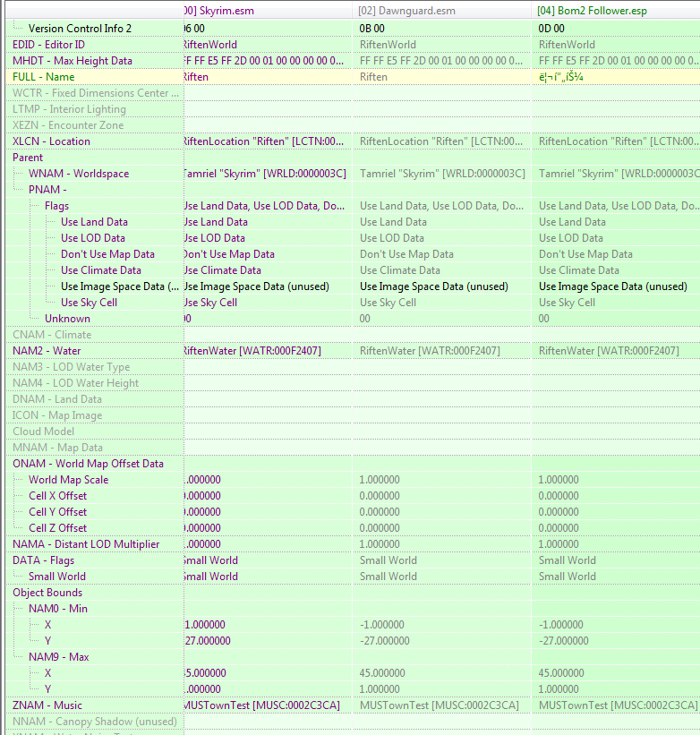Click MUSTownTest cell in Dawnguard.esm column
700x735 pixels.
[439, 705]
